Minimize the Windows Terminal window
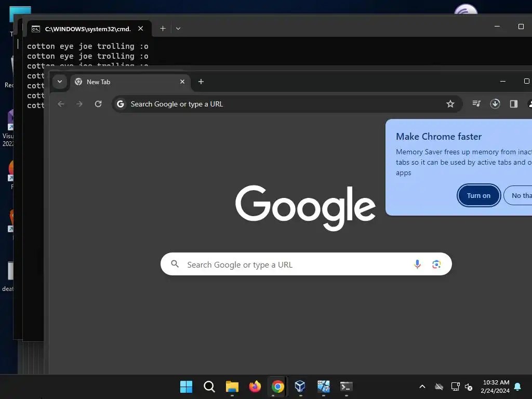This screenshot has width=532, height=399. (x=497, y=26)
